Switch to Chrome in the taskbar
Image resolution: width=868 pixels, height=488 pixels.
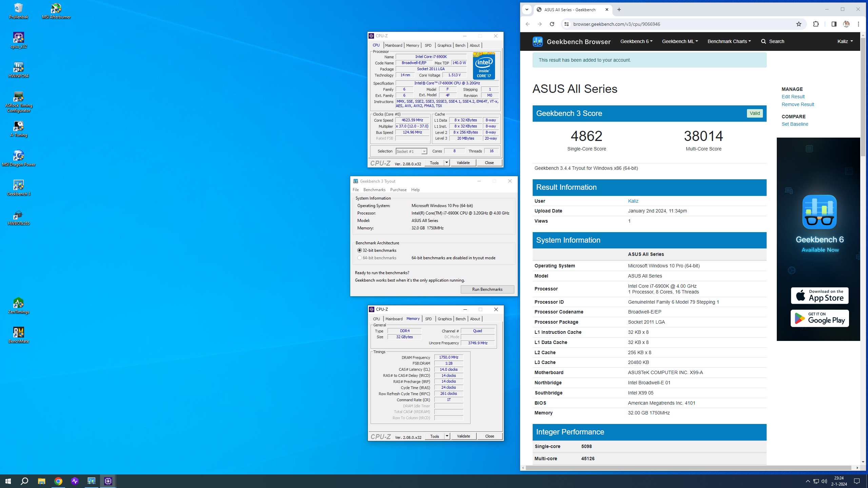(58, 481)
